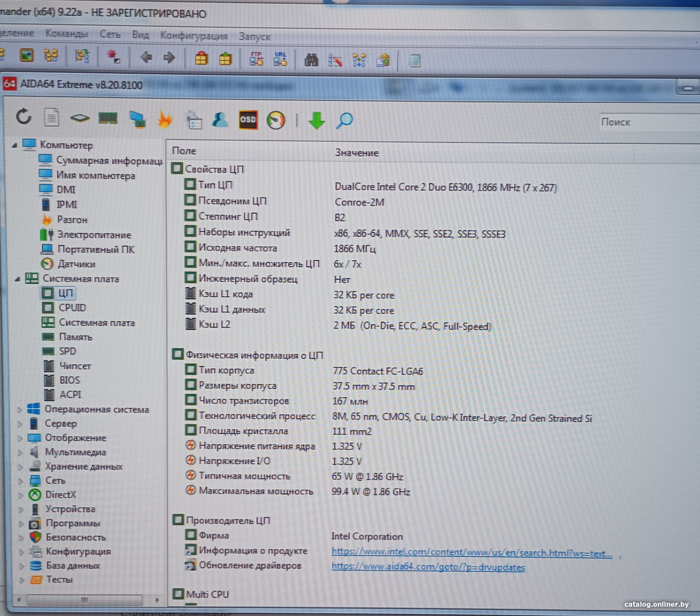Click the OSD panel icon
This screenshot has height=616, width=700.
[x=248, y=120]
